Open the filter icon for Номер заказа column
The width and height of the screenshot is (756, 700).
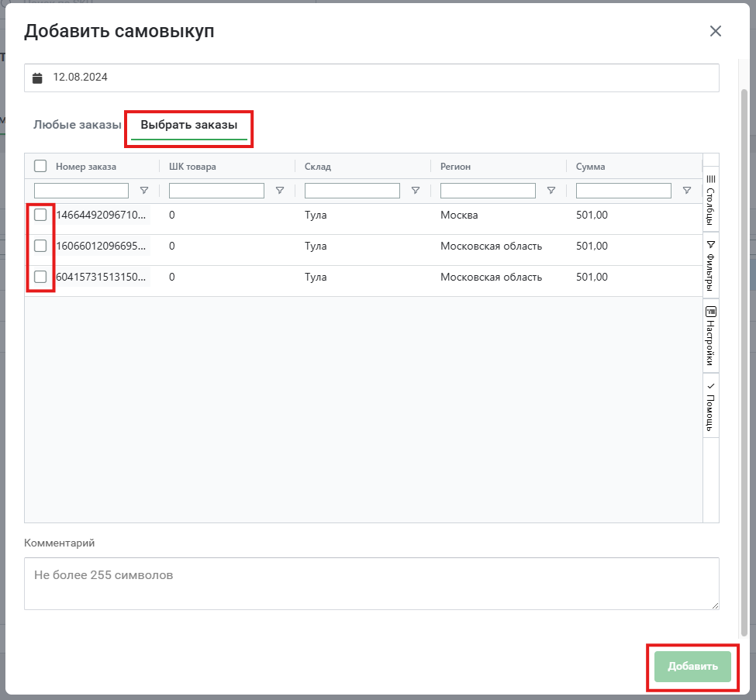tap(144, 191)
